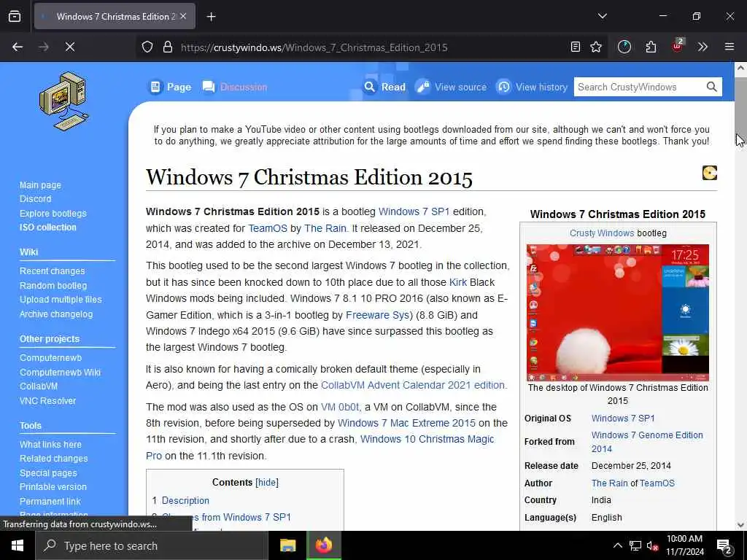Screen dimensions: 747x560
Task: Open Recent changes in sidebar
Action: pos(52,271)
